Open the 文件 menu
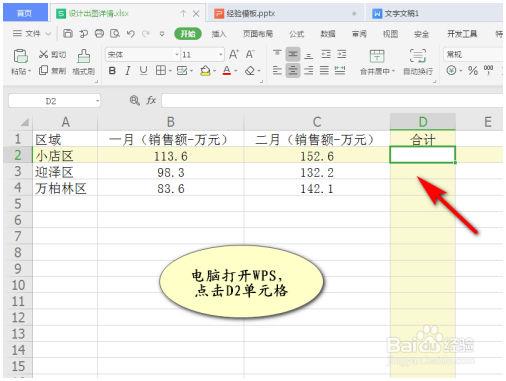The height and width of the screenshot is (381, 506). pyautogui.click(x=33, y=33)
